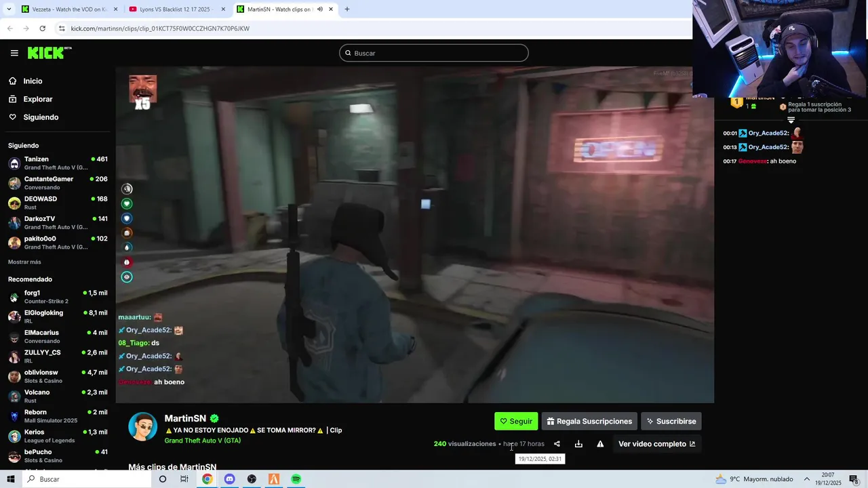Close the Vezzeta tab
The image size is (868, 488).
coord(115,9)
